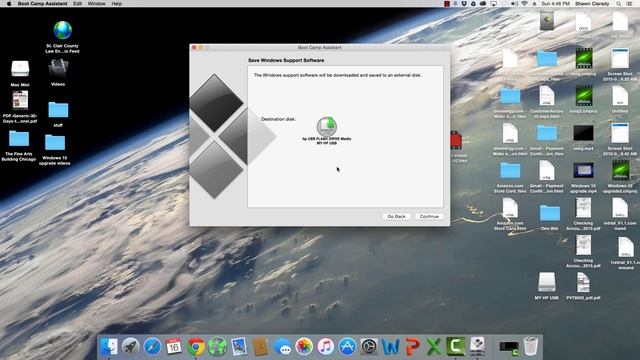This screenshot has height=360, width=640.
Task: Open iTunes from the Dock
Action: [326, 347]
